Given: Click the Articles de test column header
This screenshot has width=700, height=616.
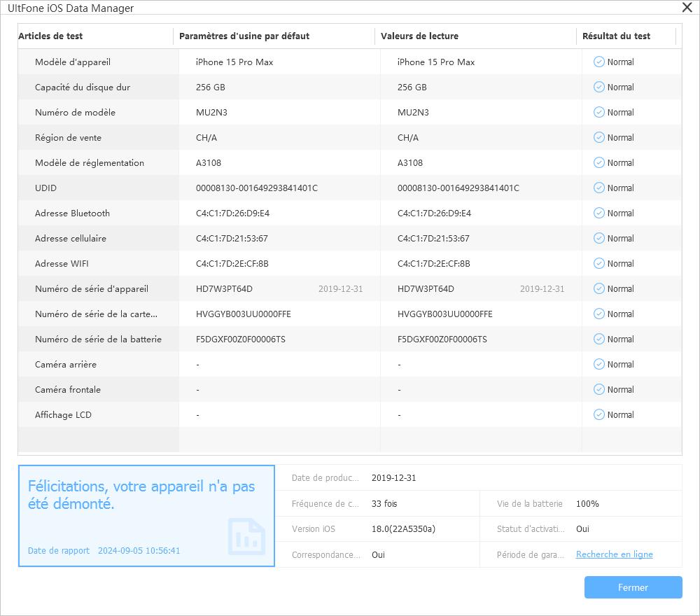Looking at the screenshot, I should (x=50, y=36).
